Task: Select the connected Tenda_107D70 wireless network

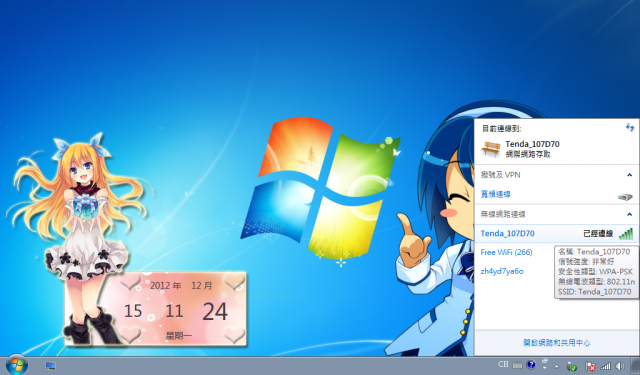Action: 556,233
